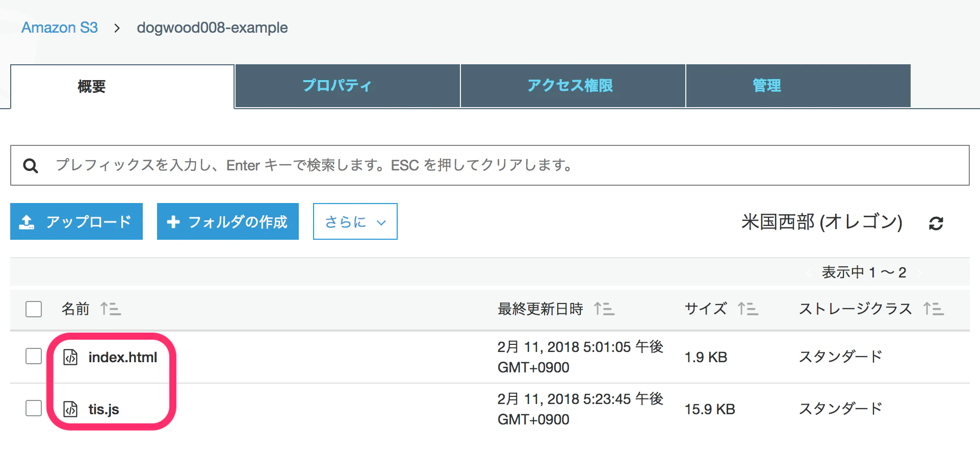Image resolution: width=980 pixels, height=453 pixels.
Task: Switch to the 管理 tab
Action: [x=798, y=86]
